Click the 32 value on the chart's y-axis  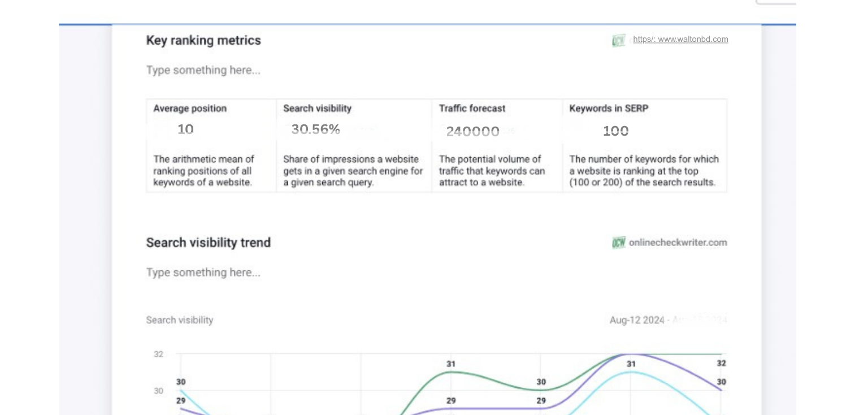tap(159, 354)
